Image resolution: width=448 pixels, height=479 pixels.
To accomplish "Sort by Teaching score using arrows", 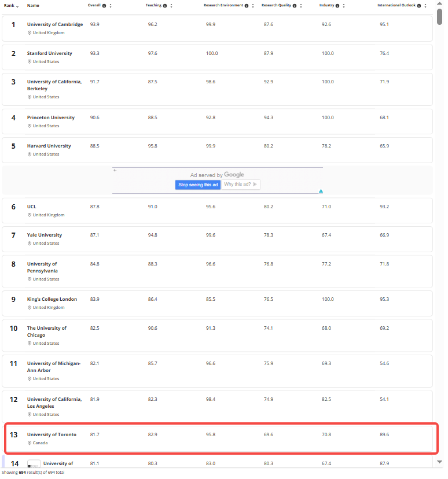I will 172,5.
